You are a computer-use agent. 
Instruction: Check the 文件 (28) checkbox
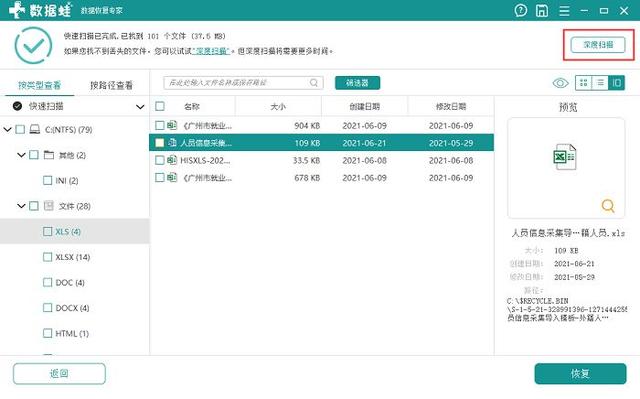34,206
